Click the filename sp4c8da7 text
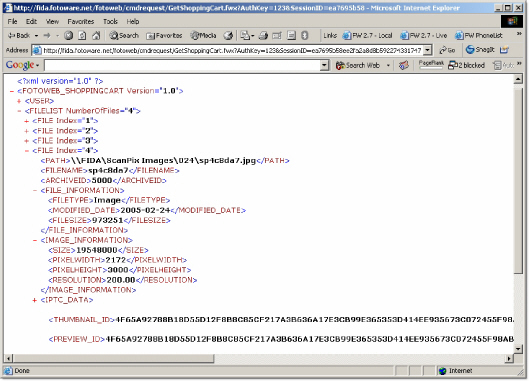The width and height of the screenshot is (529, 381). (x=108, y=171)
